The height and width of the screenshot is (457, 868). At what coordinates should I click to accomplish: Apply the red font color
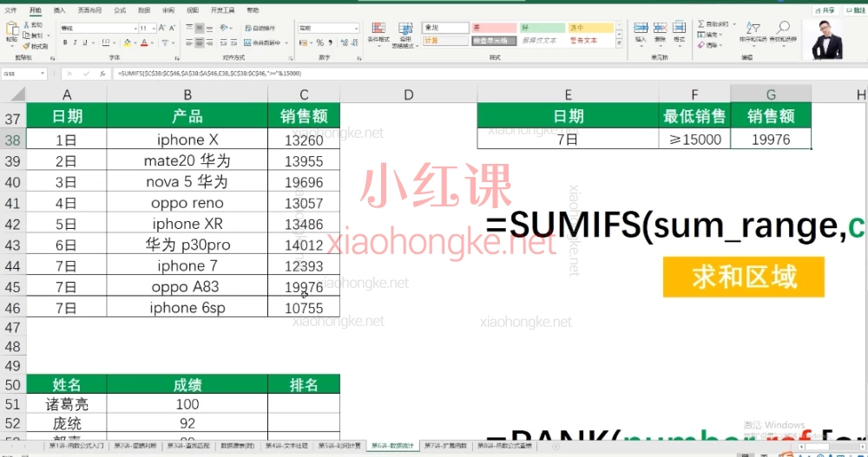click(144, 42)
